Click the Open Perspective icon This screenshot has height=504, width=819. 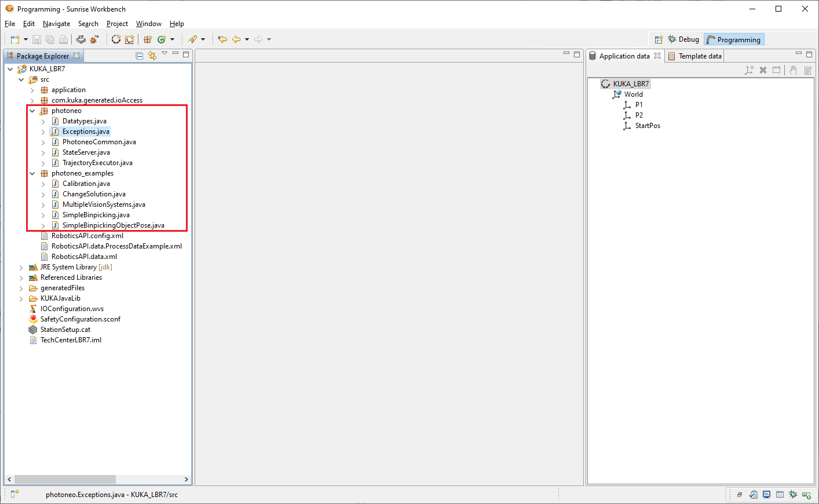[x=659, y=39]
